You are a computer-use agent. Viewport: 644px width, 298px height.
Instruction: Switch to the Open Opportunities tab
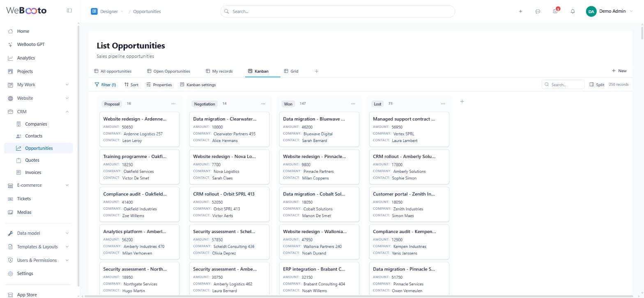[169, 71]
